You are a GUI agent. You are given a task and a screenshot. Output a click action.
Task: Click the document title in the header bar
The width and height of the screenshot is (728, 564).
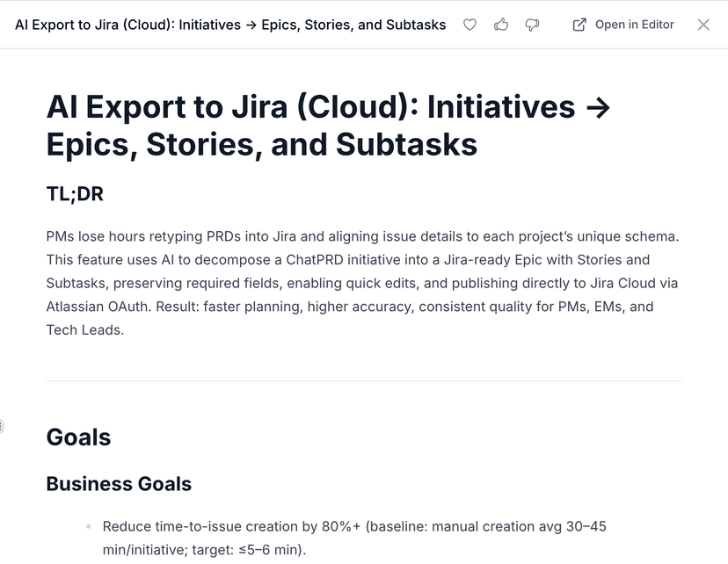pos(229,25)
